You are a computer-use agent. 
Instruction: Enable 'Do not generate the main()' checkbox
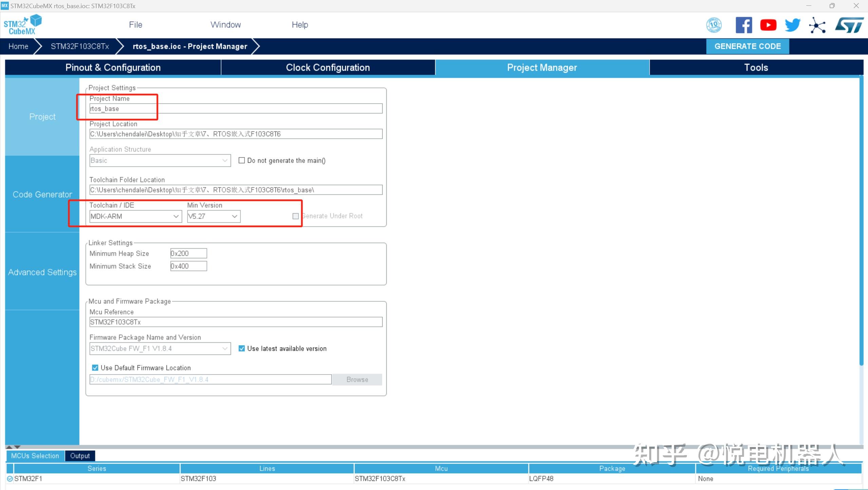tap(242, 160)
